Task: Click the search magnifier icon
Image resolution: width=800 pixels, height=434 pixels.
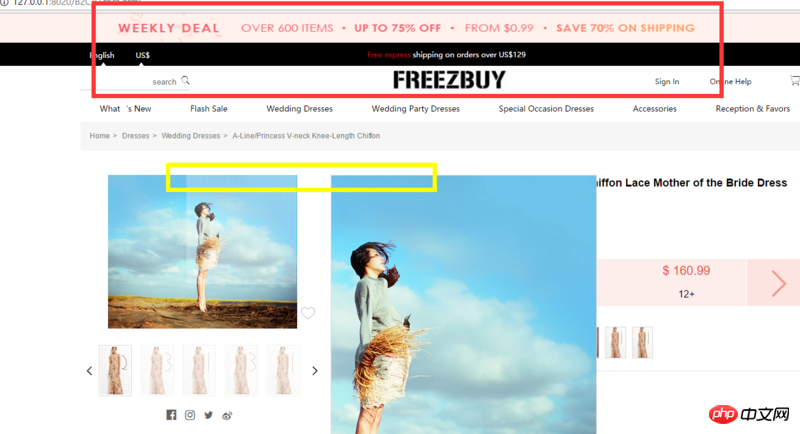Action: click(185, 81)
